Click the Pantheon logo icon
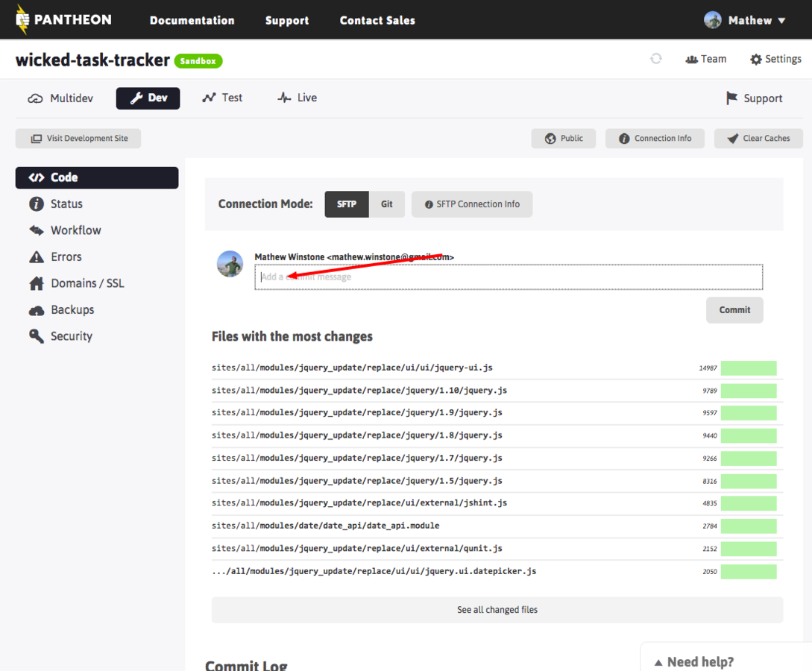This screenshot has height=671, width=812. [x=22, y=19]
